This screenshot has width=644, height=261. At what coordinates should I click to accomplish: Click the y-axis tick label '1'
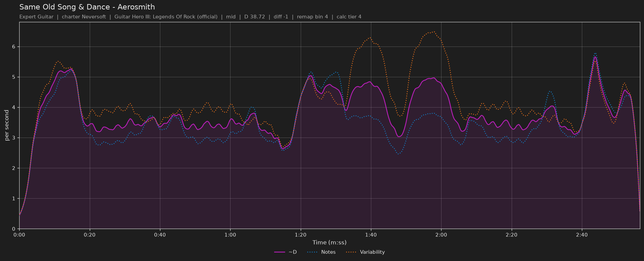15,199
